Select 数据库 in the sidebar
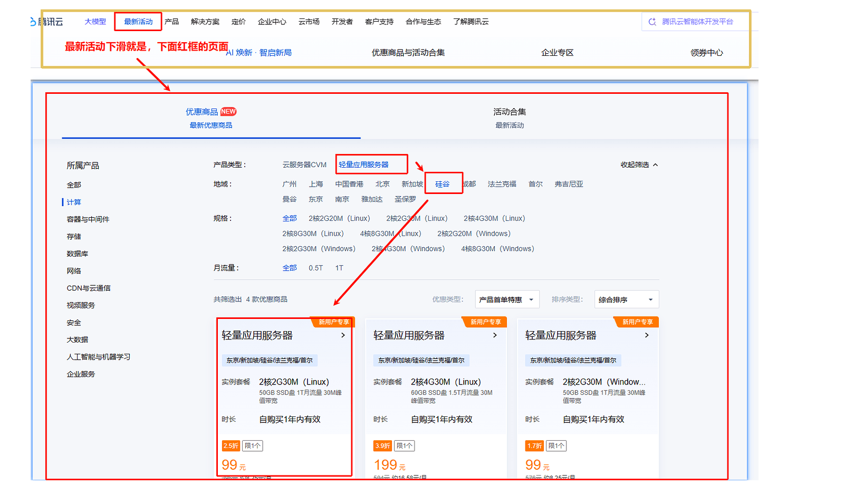844x504 pixels. point(78,254)
